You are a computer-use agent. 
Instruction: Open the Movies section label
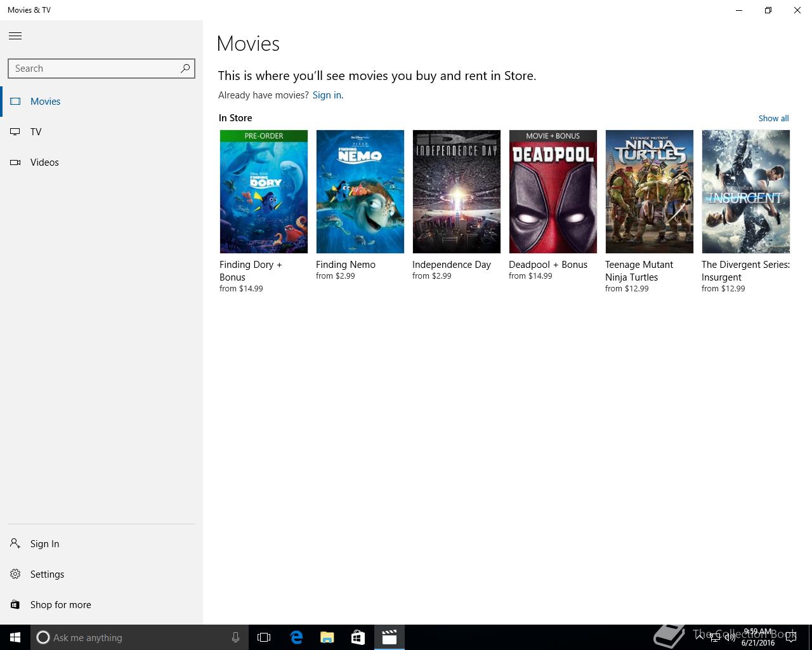click(46, 101)
